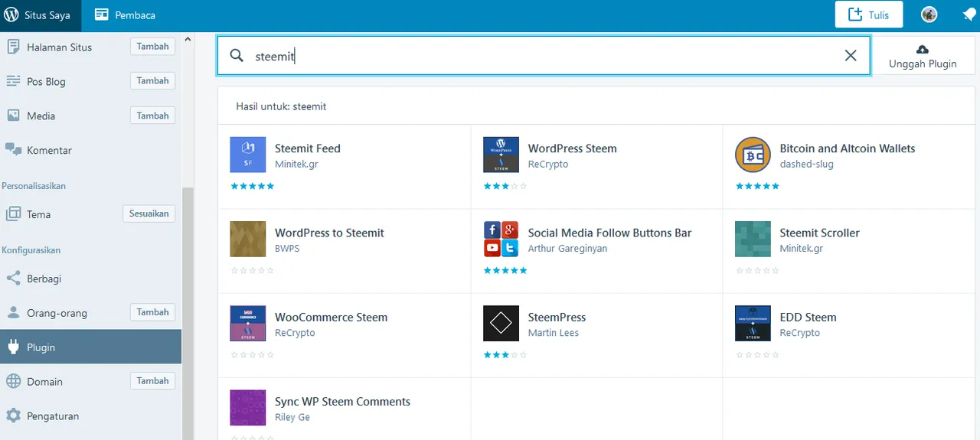Open the SteemPress plugin icon
The image size is (980, 440).
(x=501, y=323)
